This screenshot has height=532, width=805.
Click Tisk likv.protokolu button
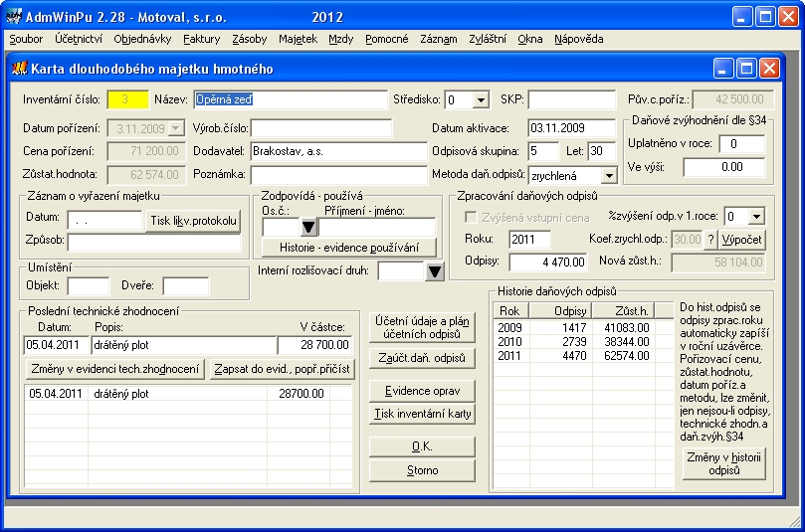click(193, 221)
